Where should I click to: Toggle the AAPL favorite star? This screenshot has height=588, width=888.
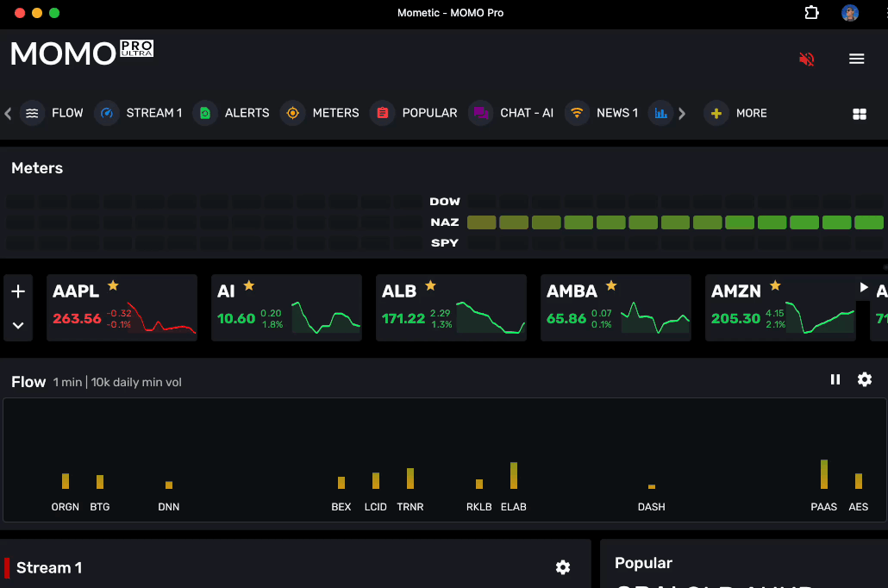(113, 285)
